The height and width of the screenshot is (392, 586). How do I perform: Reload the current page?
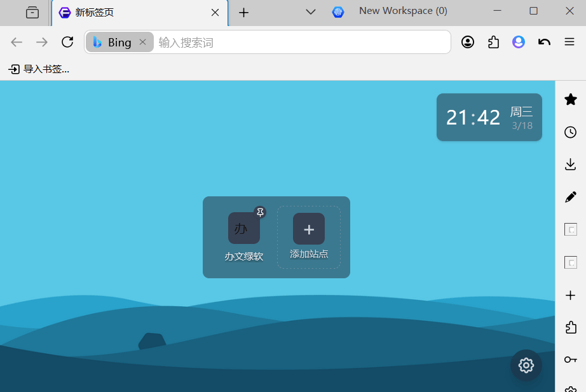pos(67,41)
